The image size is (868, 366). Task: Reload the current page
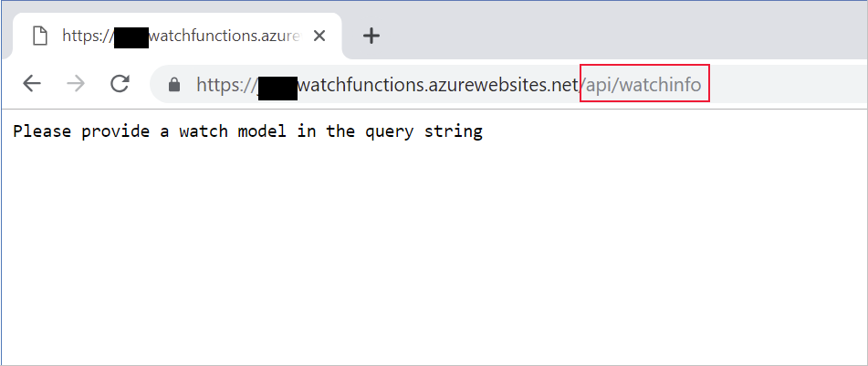119,85
